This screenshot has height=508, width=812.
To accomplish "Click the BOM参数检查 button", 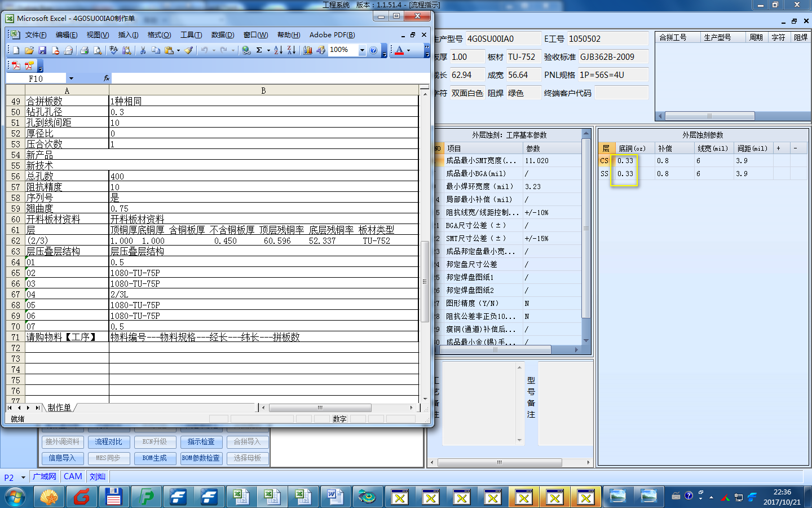I will (x=201, y=458).
